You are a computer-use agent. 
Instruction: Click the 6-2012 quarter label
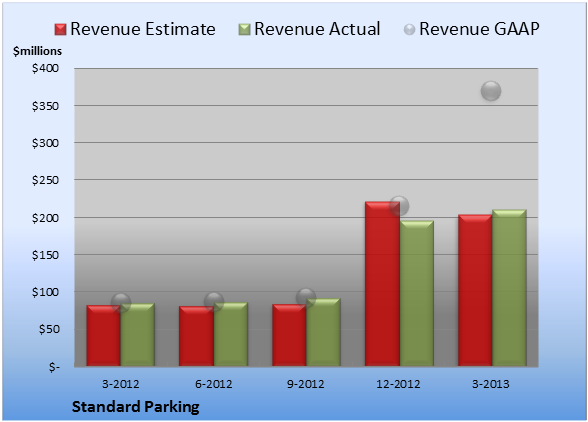[x=214, y=384]
